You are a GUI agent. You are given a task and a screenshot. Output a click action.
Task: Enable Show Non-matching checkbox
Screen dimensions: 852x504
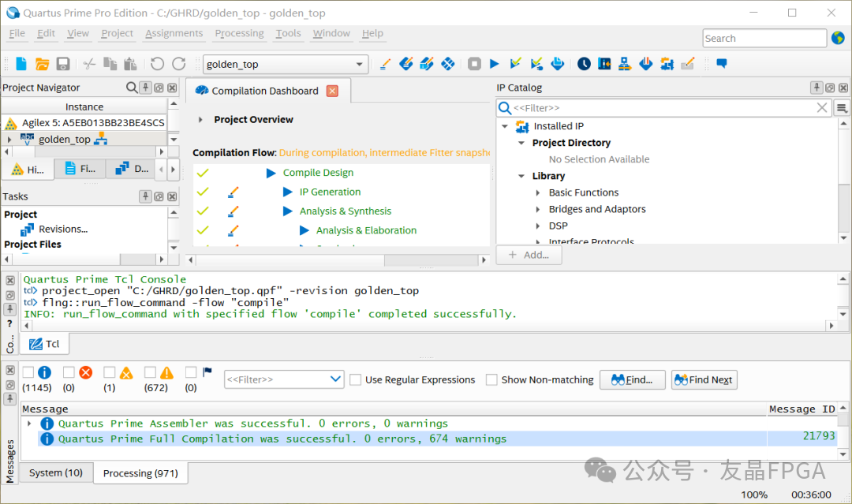click(x=491, y=379)
